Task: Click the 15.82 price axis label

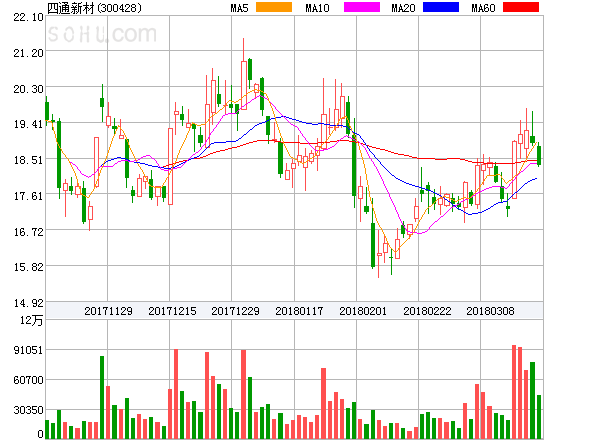Action: click(x=28, y=267)
